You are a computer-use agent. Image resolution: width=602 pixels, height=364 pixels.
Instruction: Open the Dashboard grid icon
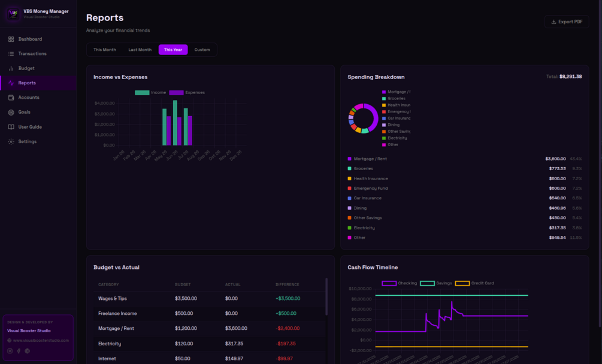(11, 39)
